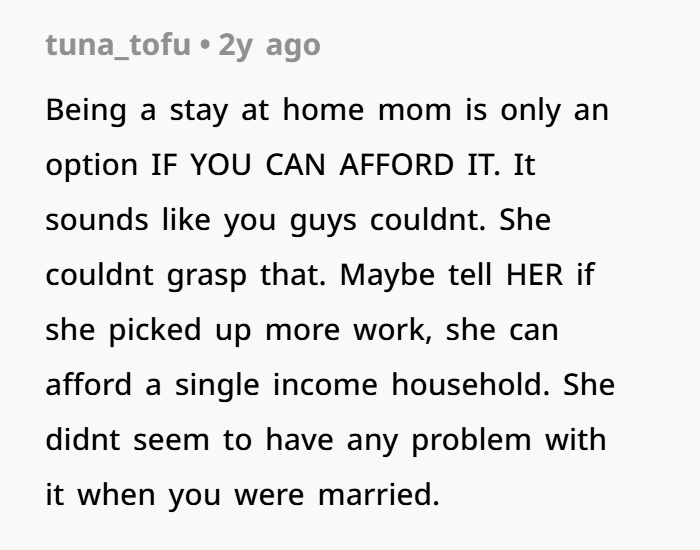
Task: Click the phrase "stay at home mom"
Action: pyautogui.click(x=264, y=109)
